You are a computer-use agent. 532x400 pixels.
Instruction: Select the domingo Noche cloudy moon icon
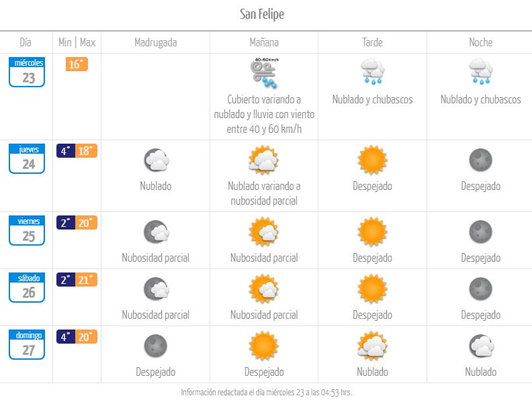[x=482, y=346]
